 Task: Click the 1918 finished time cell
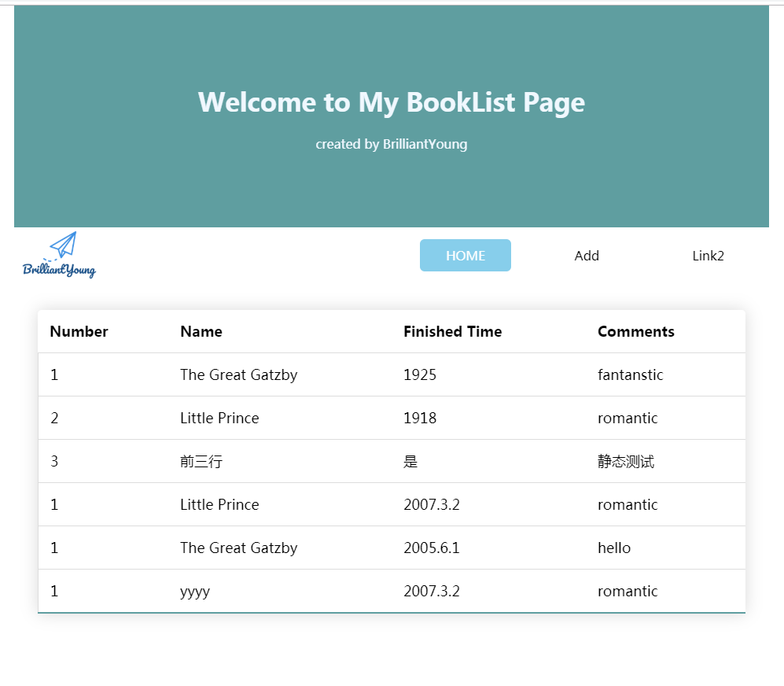pyautogui.click(x=420, y=418)
